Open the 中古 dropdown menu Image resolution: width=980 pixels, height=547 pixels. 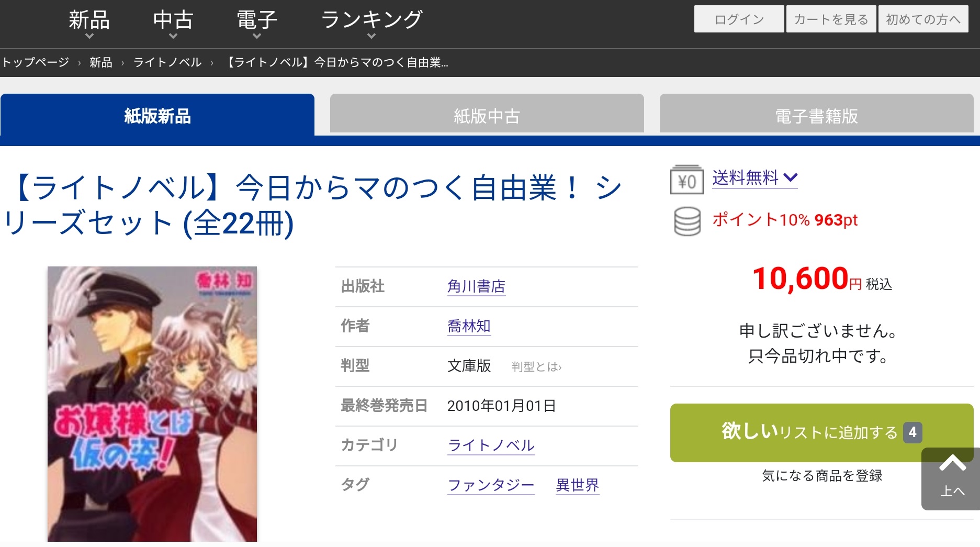(x=173, y=24)
